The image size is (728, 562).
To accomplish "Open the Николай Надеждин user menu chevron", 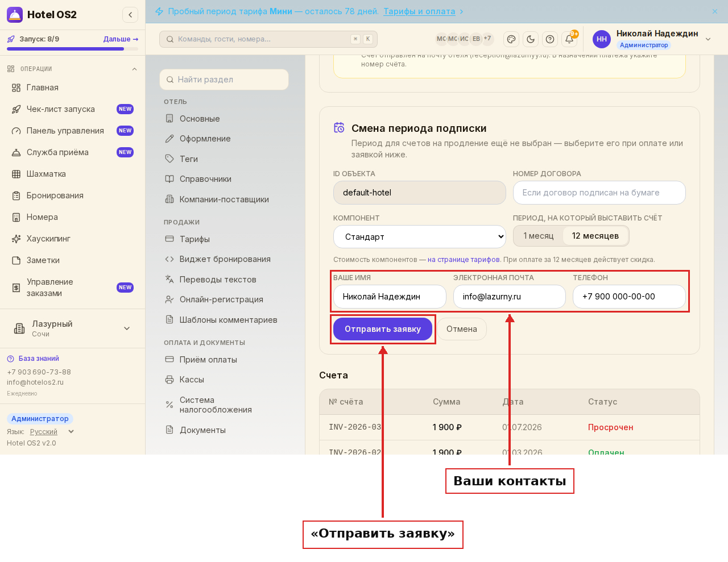I will [708, 39].
